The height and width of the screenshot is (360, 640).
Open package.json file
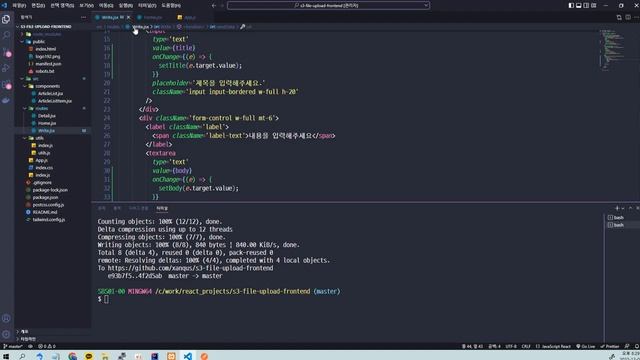click(45, 197)
